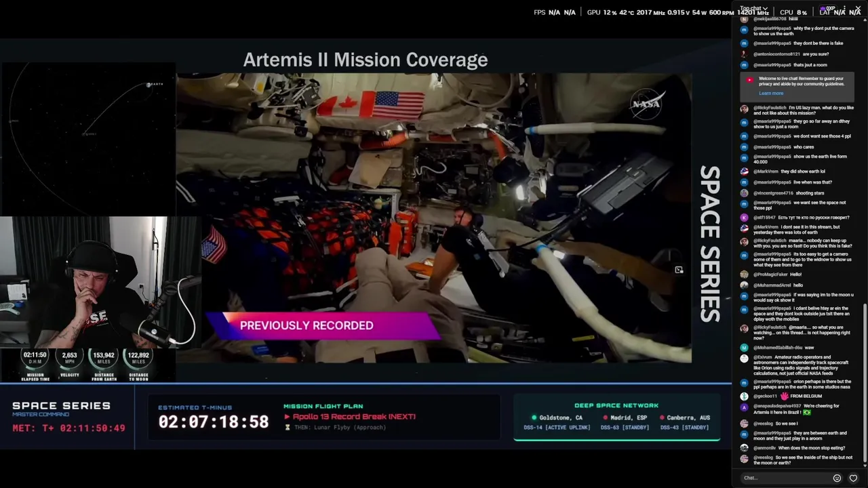Open the Learn more link in chat
Screen dimensions: 868x488
click(771, 94)
